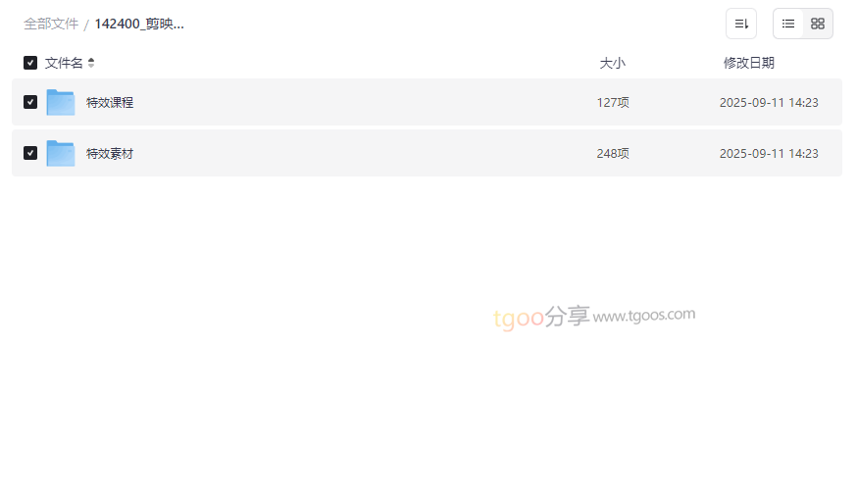Open the sort order menu icon

pos(741,24)
